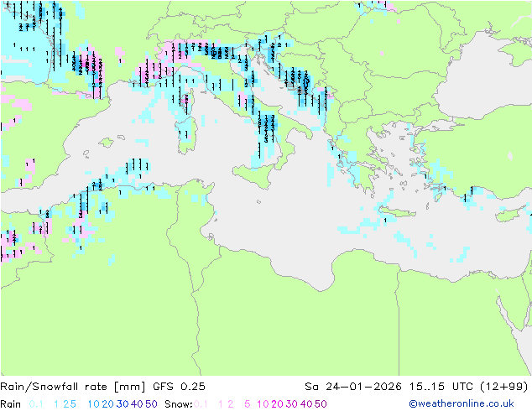
Task: Click the 'Sa 24-01-2026' date text
Action: pos(353,387)
